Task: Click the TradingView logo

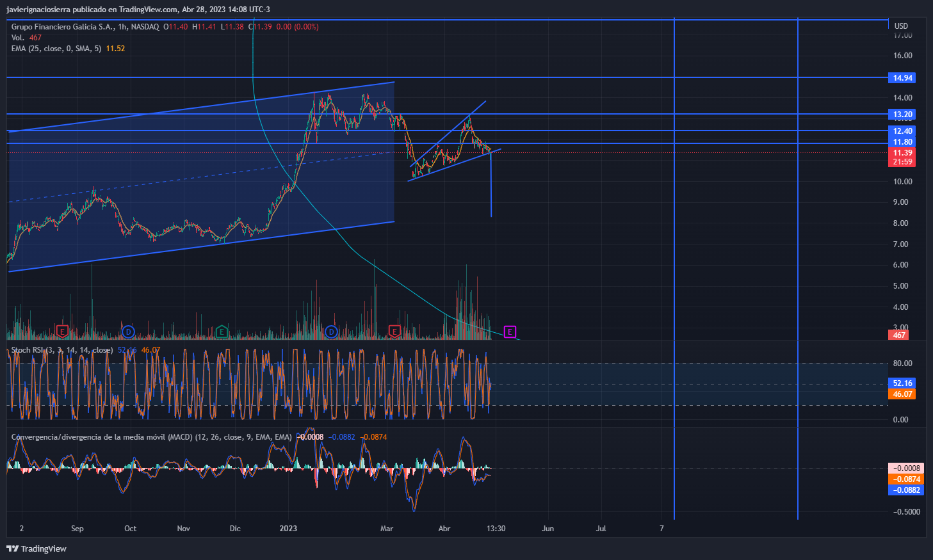Action: pyautogui.click(x=37, y=548)
